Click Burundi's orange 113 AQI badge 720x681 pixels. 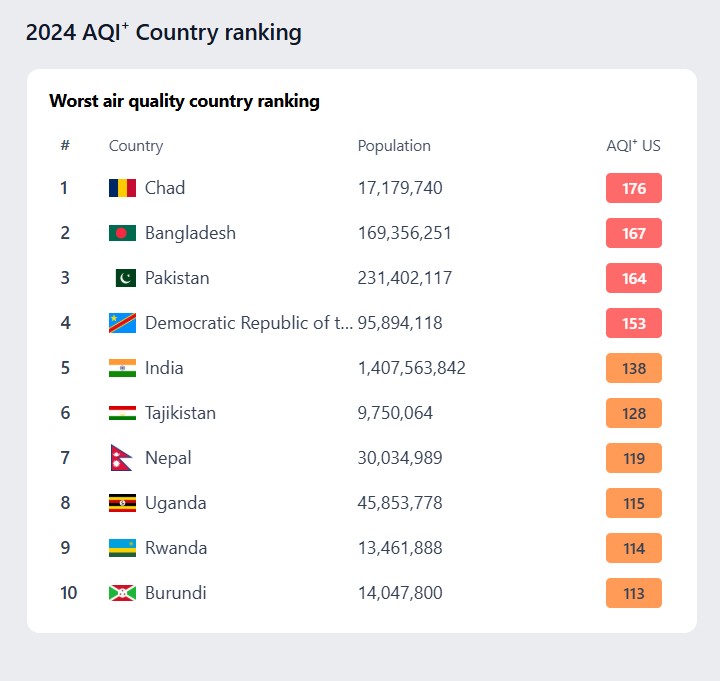point(634,593)
